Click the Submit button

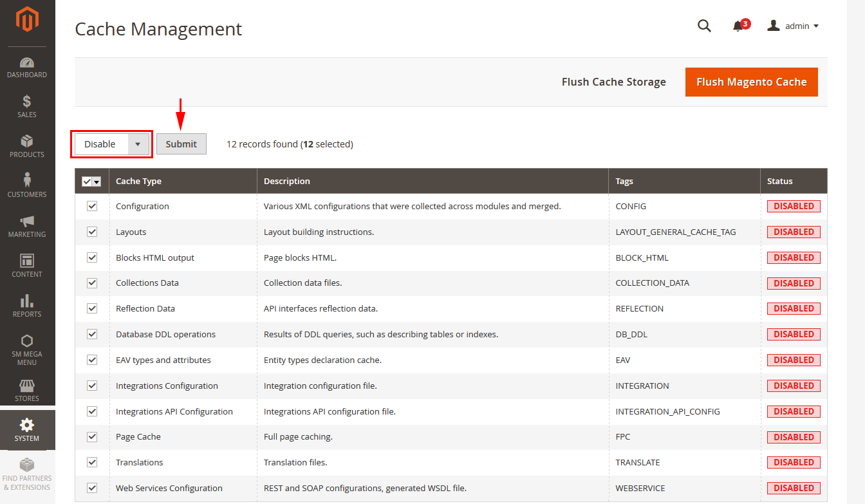(x=181, y=144)
